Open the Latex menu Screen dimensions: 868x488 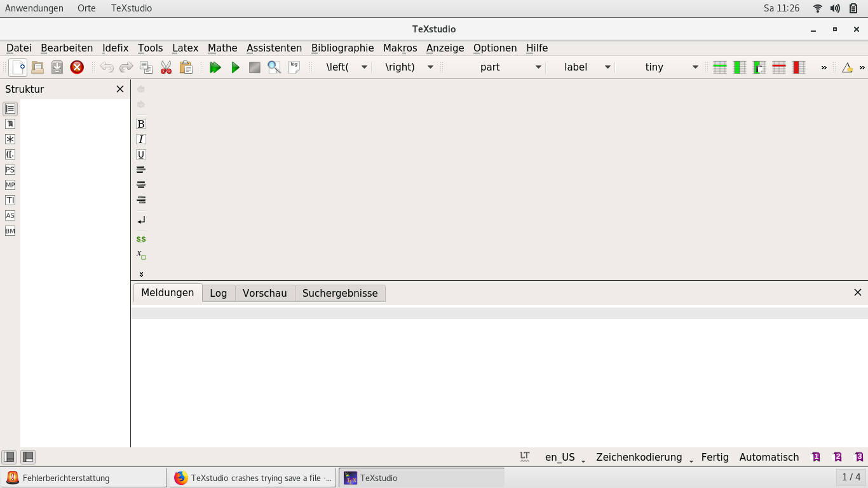[186, 48]
